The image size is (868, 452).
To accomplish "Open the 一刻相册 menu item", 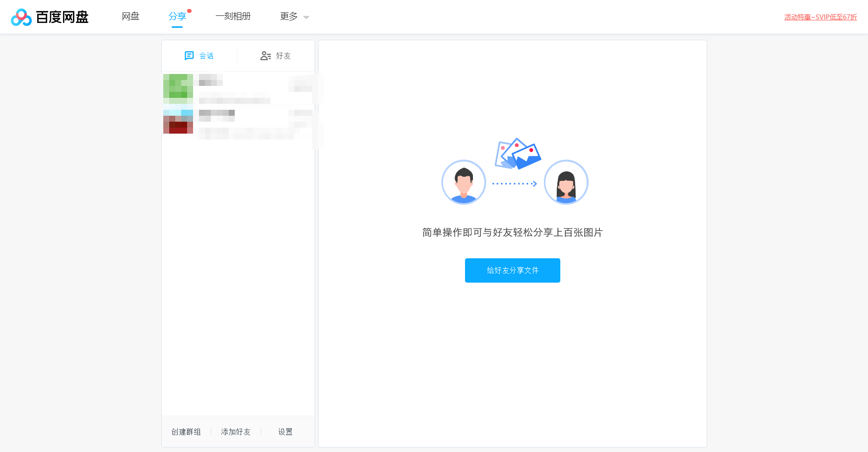I will point(233,16).
